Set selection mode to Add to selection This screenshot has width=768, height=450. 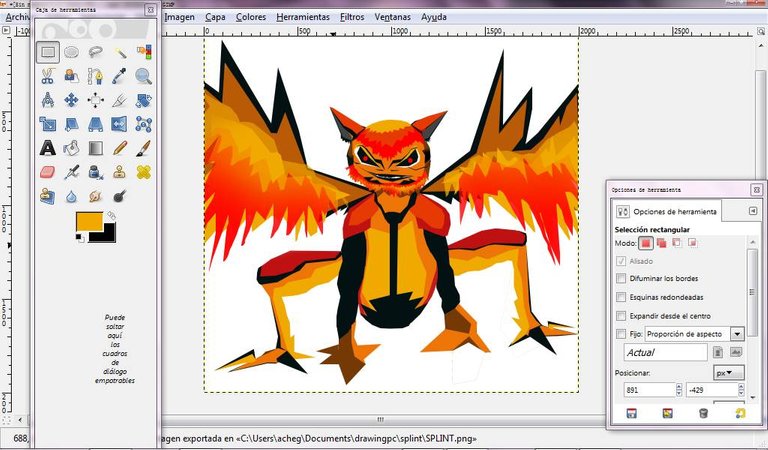pyautogui.click(x=661, y=243)
